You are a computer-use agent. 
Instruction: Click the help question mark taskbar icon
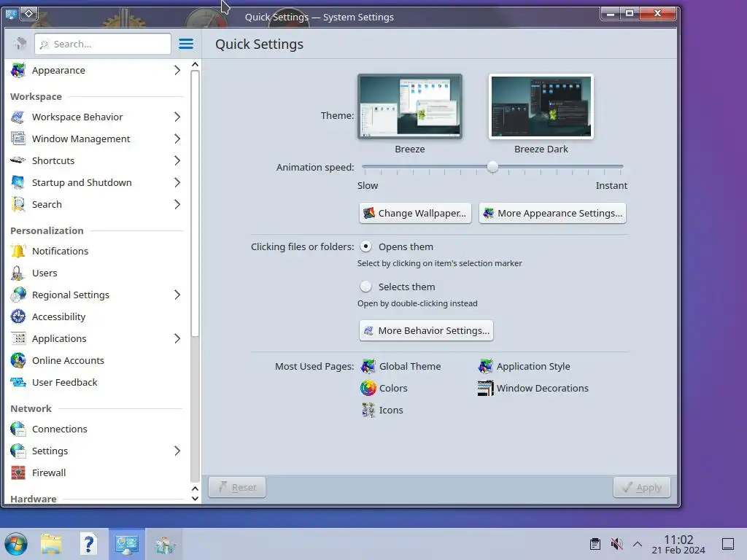click(88, 544)
